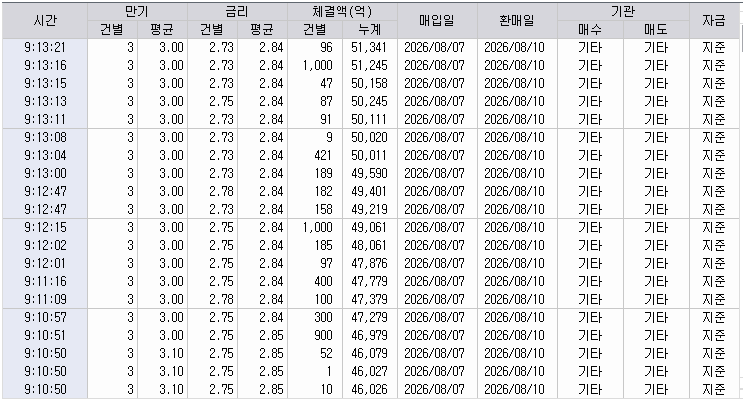The width and height of the screenshot is (743, 402).
Task: Pick the time cell 9:12:01
Action: [x=45, y=264]
